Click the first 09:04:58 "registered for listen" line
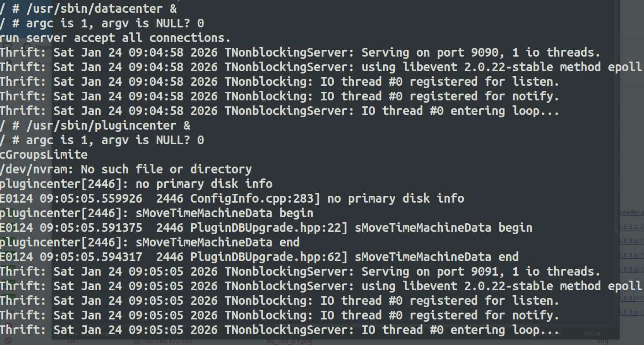The width and height of the screenshot is (644, 345). tap(279, 81)
